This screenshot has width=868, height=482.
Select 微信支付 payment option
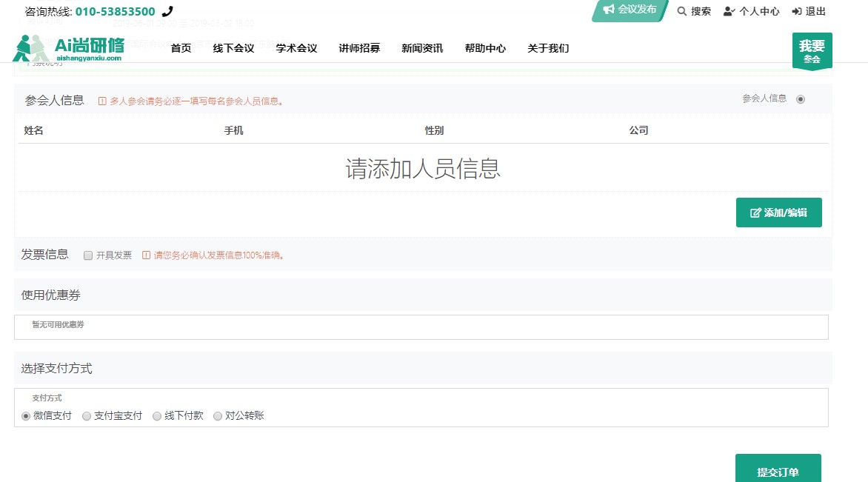(27, 416)
